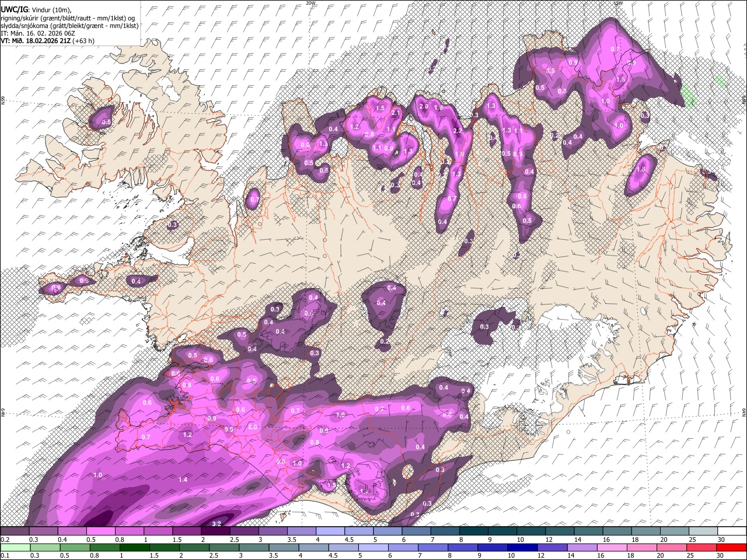Click the palest green swatch at lower scale start

(x=15, y=547)
